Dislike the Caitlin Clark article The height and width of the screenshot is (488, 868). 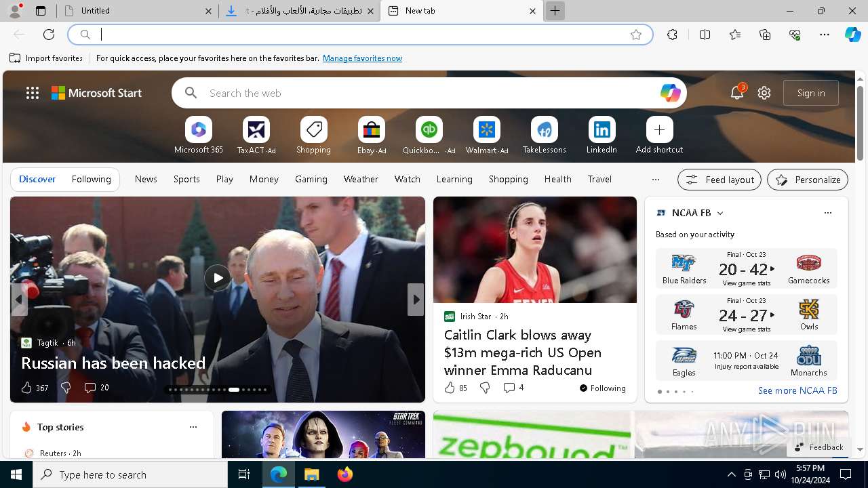coord(485,388)
